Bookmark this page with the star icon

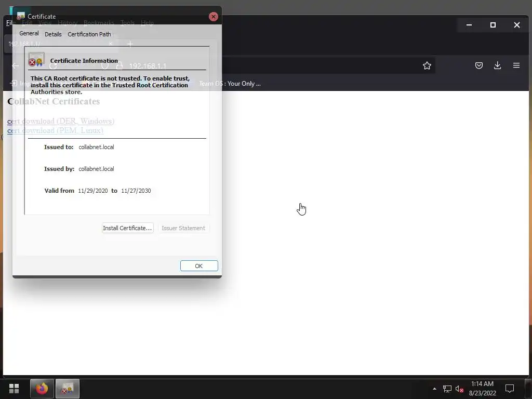pyautogui.click(x=427, y=65)
